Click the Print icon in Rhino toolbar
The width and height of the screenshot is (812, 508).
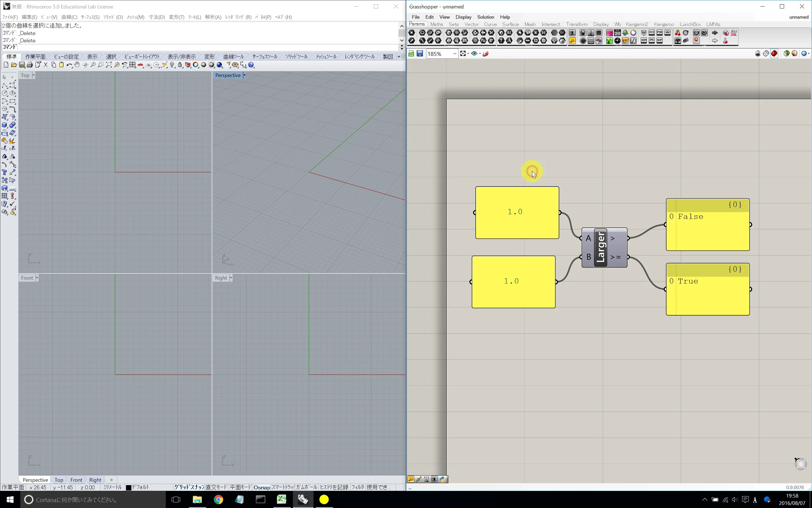[x=30, y=65]
